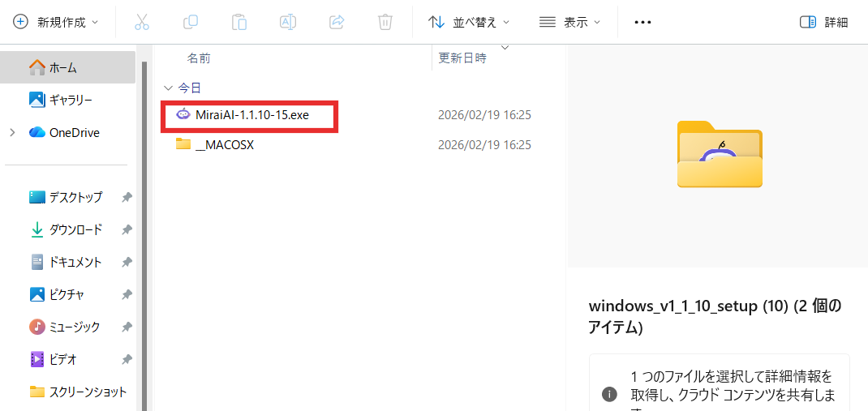Click the Delete trash can icon

[x=385, y=22]
